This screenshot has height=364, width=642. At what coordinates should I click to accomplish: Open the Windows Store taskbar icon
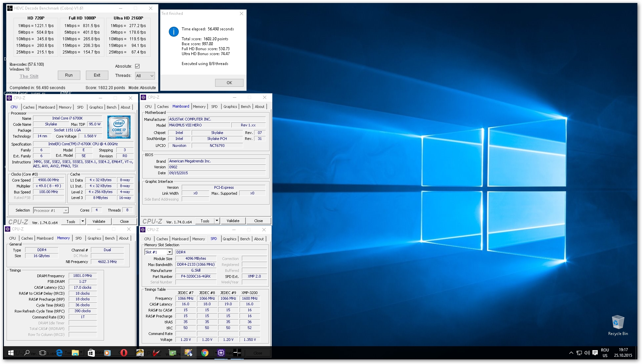(x=91, y=353)
